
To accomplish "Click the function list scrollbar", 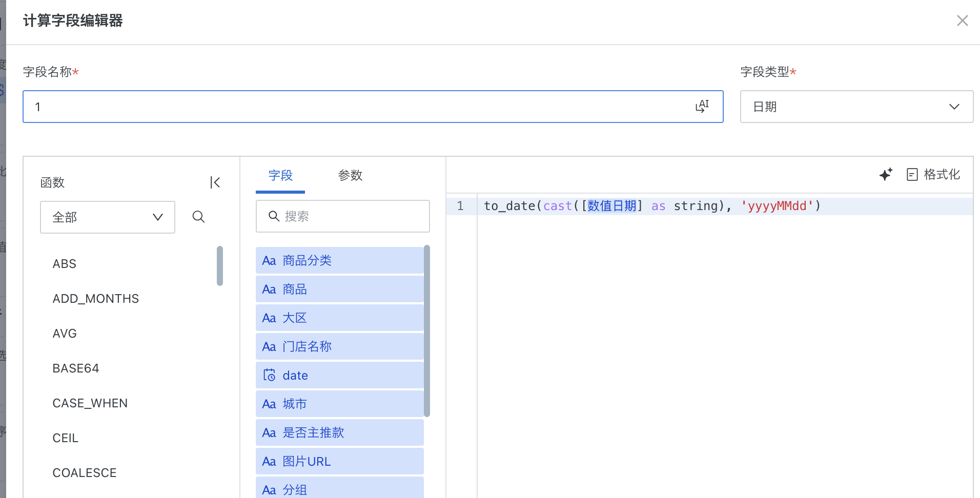I will click(x=220, y=266).
